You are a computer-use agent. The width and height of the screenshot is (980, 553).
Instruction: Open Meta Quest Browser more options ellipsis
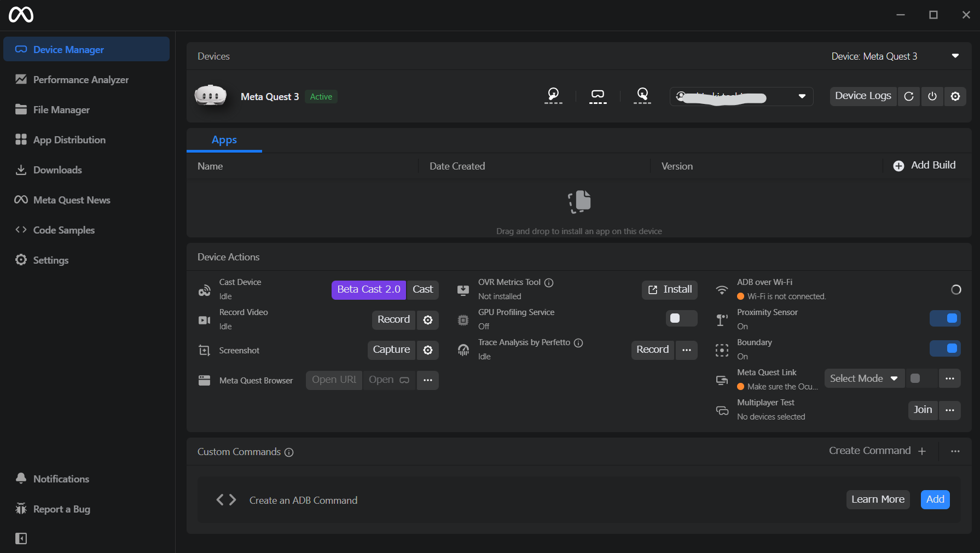tap(428, 380)
